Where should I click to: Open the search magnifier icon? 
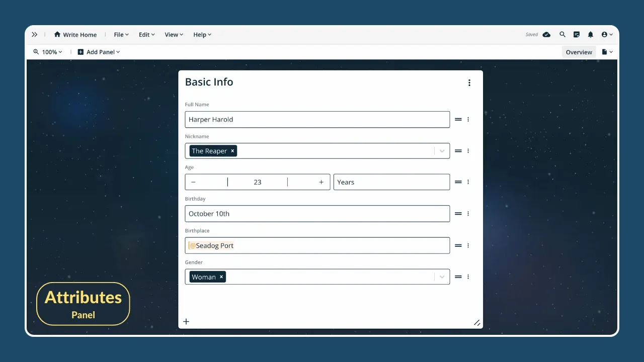tap(562, 35)
